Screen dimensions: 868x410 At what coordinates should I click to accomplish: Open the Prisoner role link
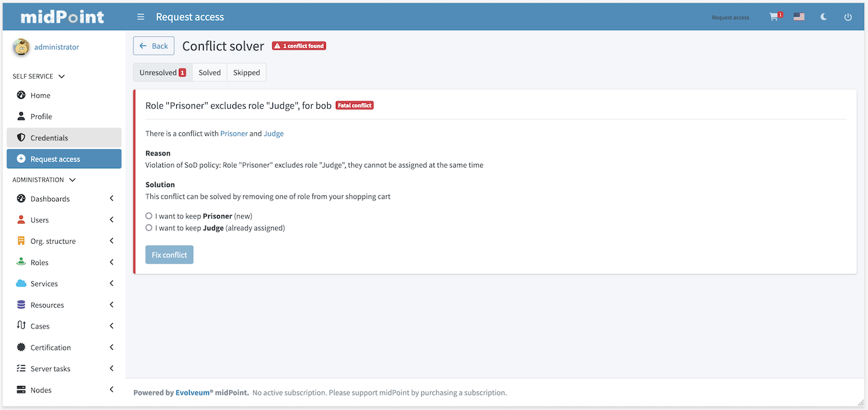(x=234, y=134)
